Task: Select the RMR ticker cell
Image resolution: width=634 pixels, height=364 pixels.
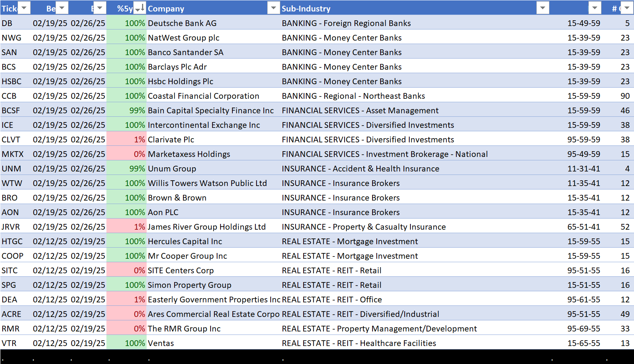Action: (x=16, y=328)
